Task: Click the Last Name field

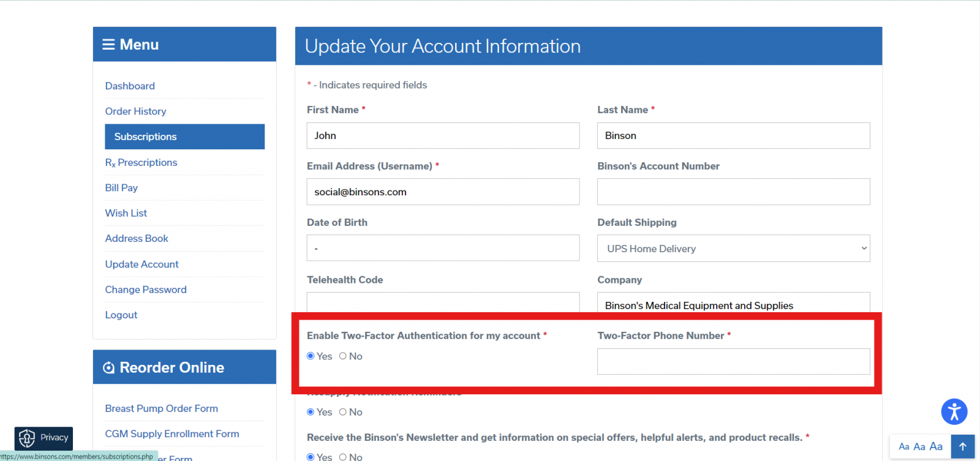Action: (x=734, y=135)
